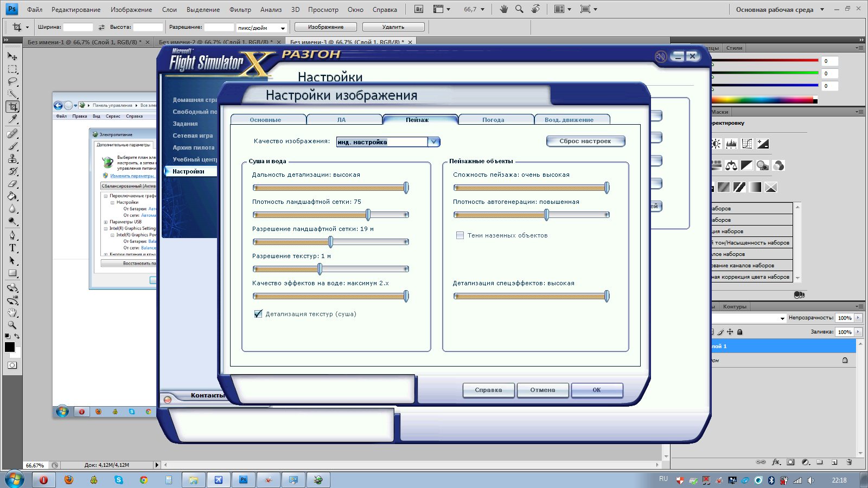The height and width of the screenshot is (488, 868).
Task: Select the Pen tool
Action: 12,235
